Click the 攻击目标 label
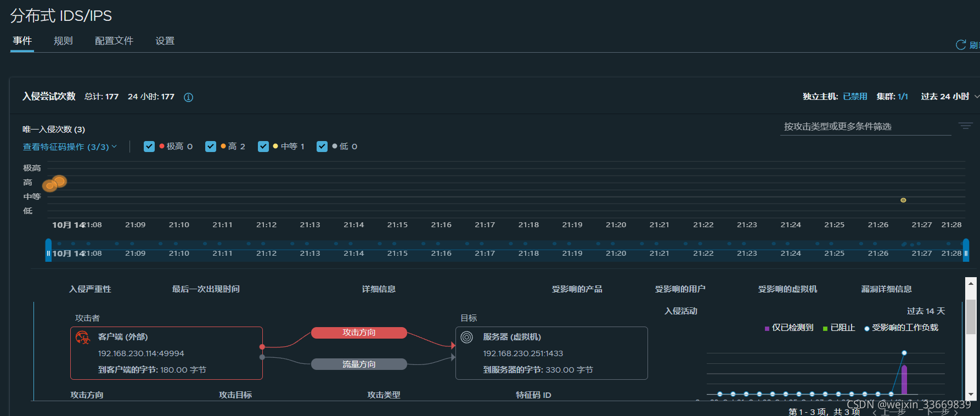980x416 pixels. [235, 395]
